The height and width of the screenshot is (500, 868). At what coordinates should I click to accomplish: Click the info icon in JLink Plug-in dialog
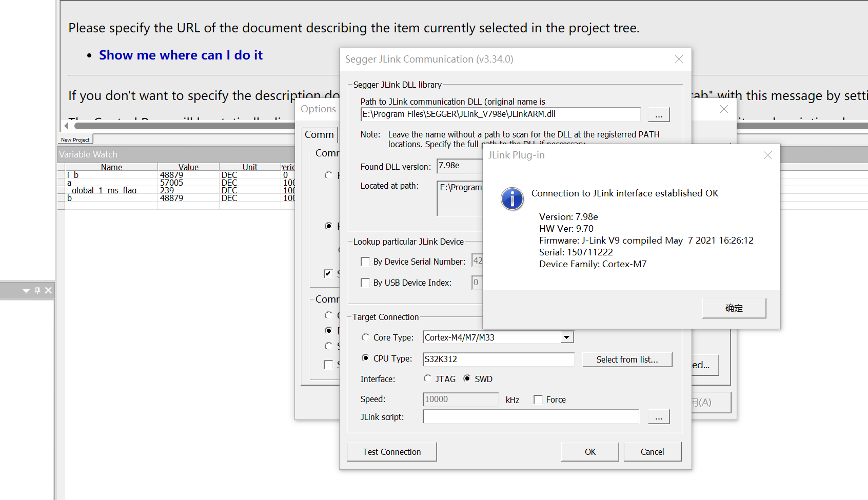[x=512, y=198]
